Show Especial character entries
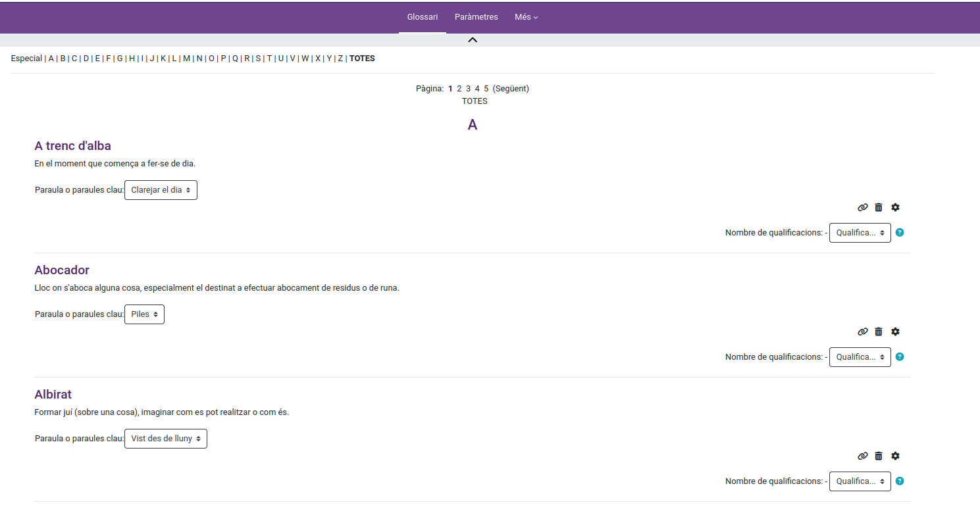980x511 pixels. (26, 59)
